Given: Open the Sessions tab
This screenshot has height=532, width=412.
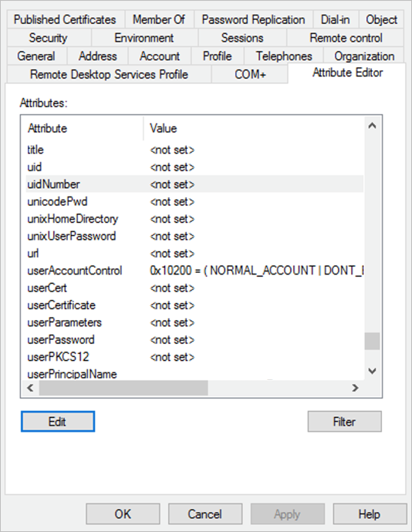Looking at the screenshot, I should (x=242, y=38).
